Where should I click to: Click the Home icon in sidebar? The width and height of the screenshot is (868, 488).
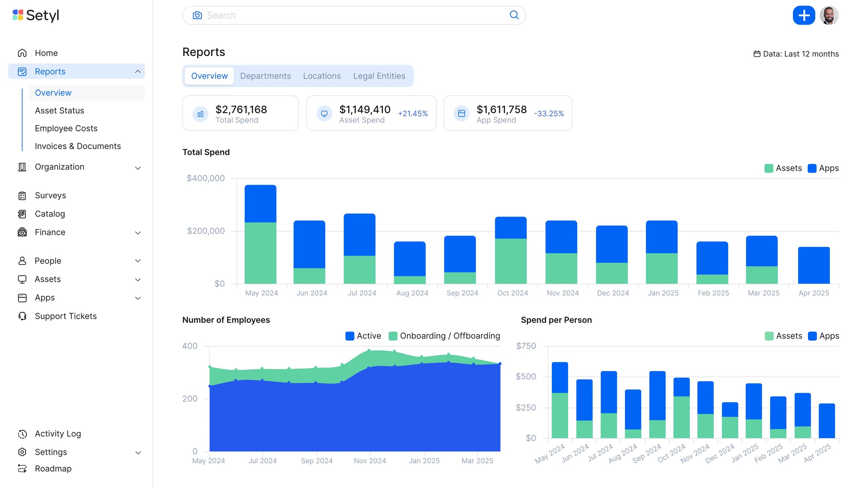click(22, 53)
